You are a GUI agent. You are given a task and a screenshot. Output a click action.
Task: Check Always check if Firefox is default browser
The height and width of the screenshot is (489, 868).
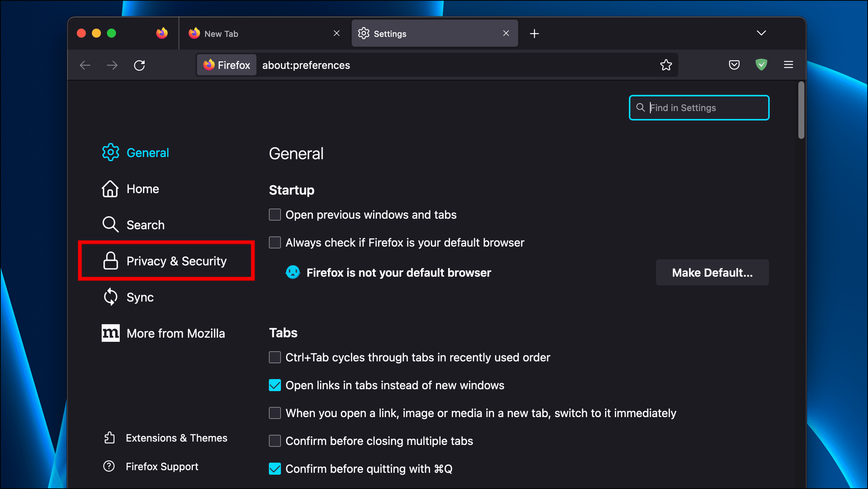pos(275,242)
